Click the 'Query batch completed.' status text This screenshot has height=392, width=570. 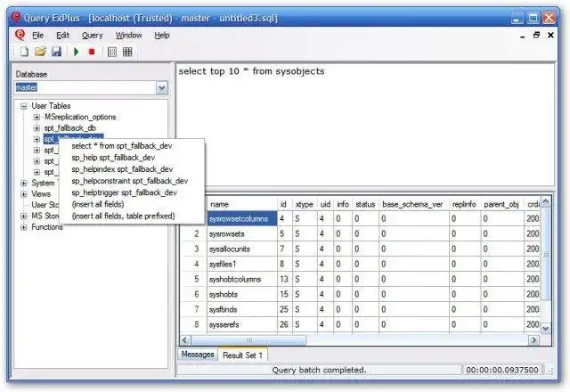click(319, 370)
